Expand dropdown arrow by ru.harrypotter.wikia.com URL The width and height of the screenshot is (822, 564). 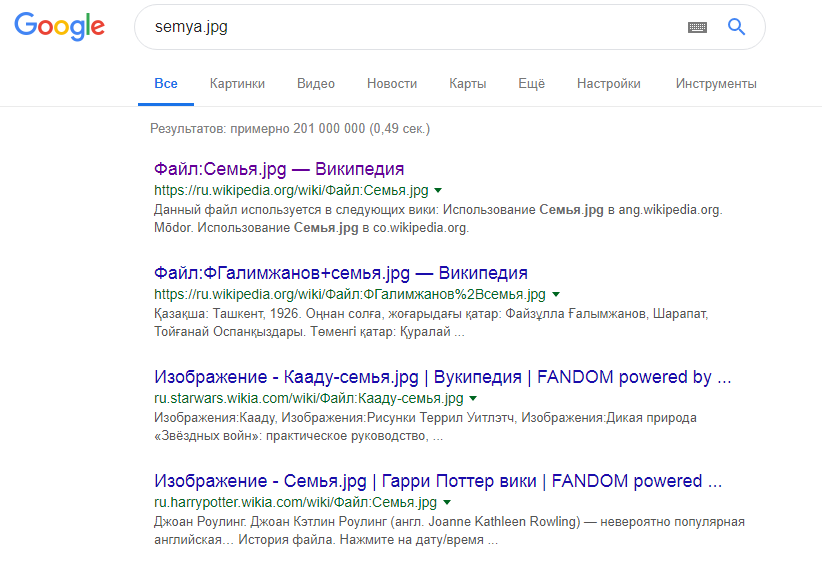pyautogui.click(x=447, y=502)
